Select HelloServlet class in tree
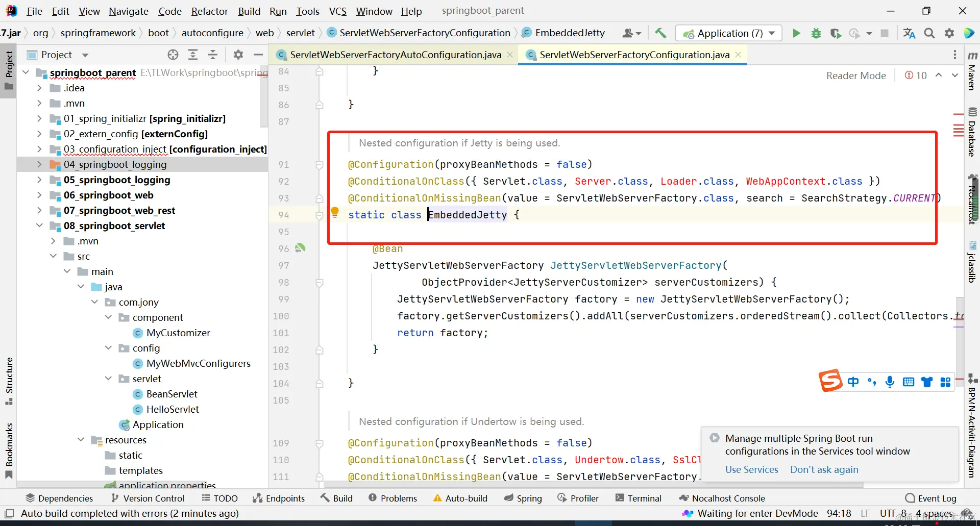The image size is (980, 526). tap(173, 409)
